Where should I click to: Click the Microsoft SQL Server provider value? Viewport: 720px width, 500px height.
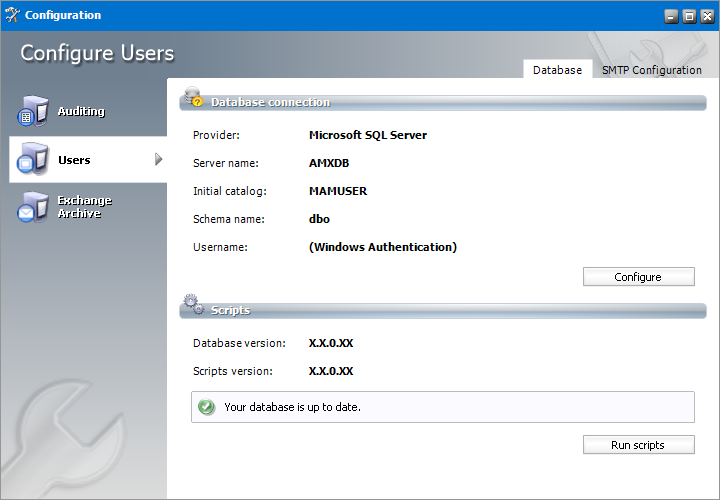click(x=368, y=135)
